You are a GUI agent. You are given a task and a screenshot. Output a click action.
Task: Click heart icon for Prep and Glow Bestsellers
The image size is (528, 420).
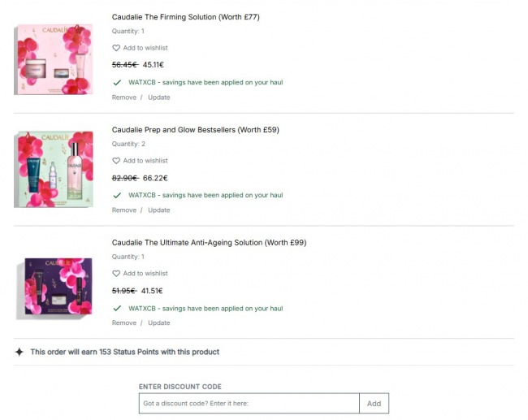click(x=116, y=161)
